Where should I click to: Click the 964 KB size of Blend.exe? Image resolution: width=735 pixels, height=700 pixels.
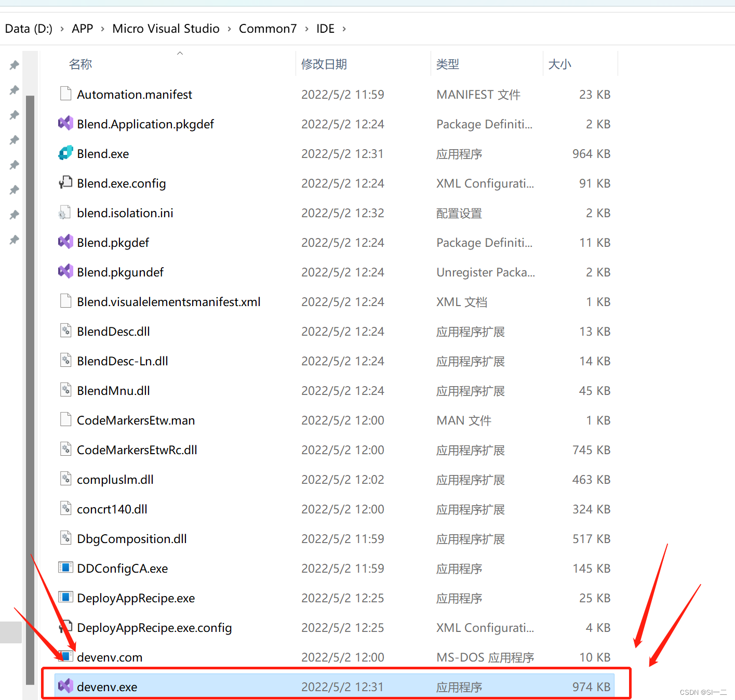pyautogui.click(x=591, y=154)
